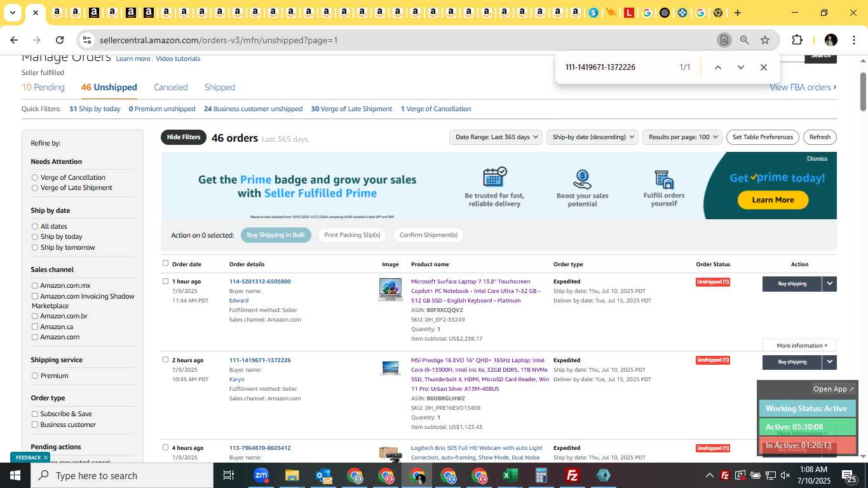Select the Ship by today radio
This screenshot has width=868, height=488.
point(35,236)
